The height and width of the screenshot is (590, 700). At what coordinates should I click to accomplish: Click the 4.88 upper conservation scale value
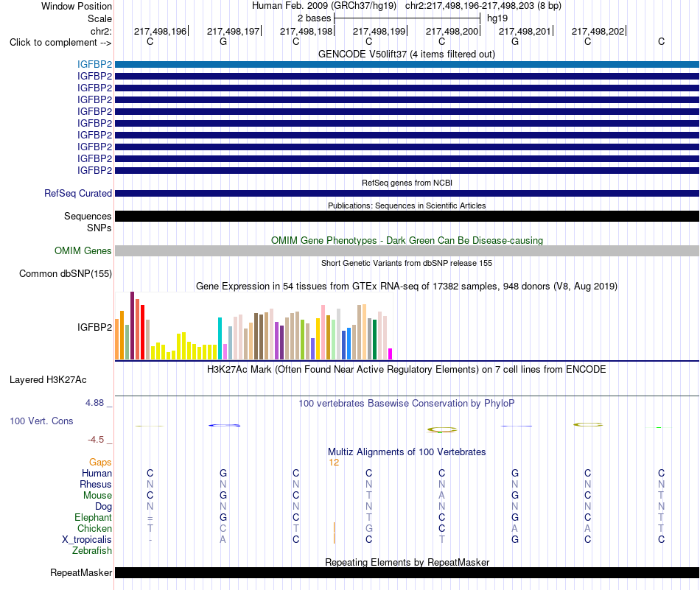[94, 403]
